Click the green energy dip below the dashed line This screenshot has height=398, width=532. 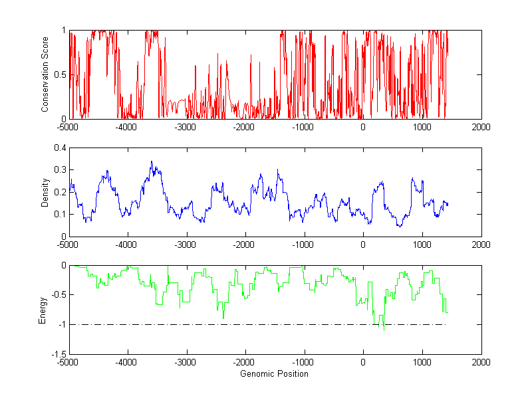point(383,328)
